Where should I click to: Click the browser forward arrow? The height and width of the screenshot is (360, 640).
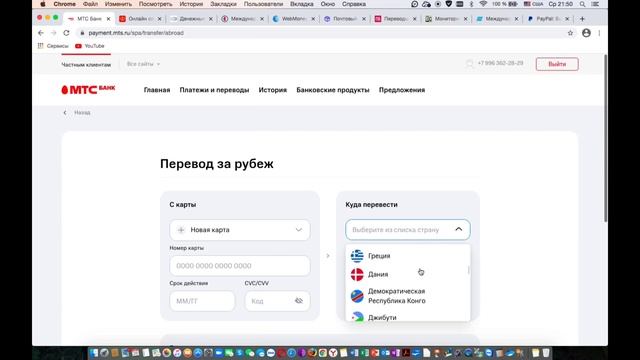click(x=53, y=33)
